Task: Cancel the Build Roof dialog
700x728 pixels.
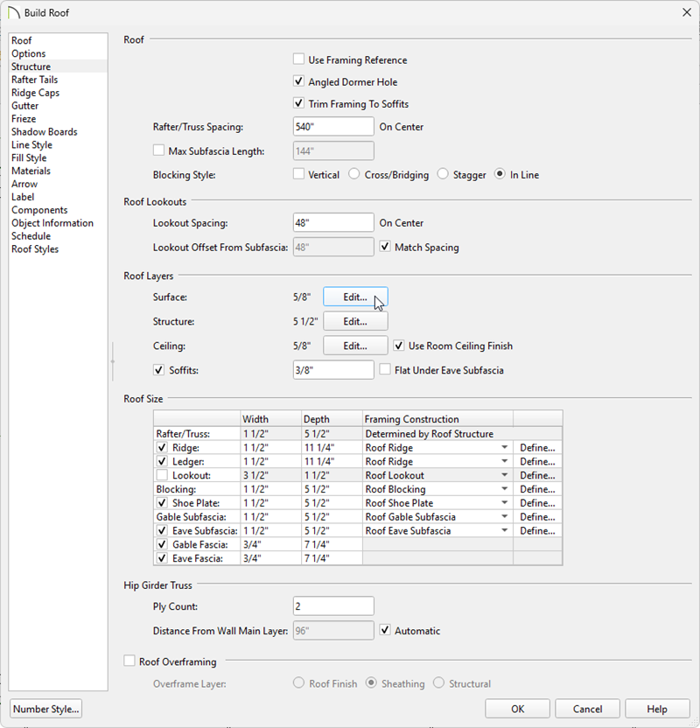Action: tap(587, 709)
